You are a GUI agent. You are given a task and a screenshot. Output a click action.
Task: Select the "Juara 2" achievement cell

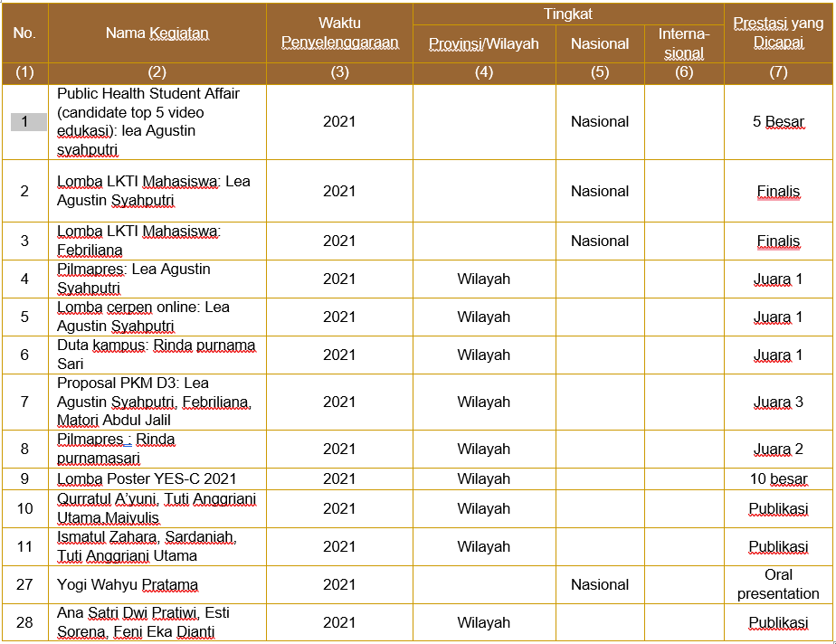[x=778, y=449]
